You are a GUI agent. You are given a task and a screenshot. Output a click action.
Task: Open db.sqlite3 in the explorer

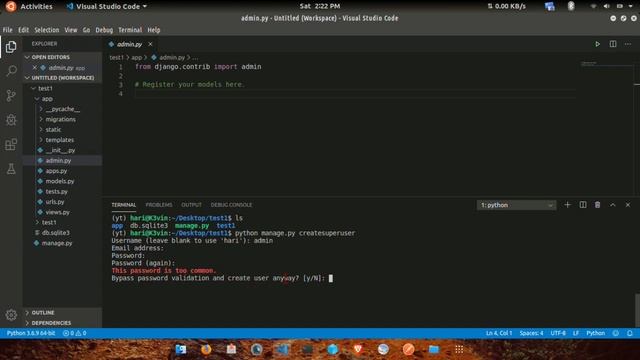tap(62, 233)
